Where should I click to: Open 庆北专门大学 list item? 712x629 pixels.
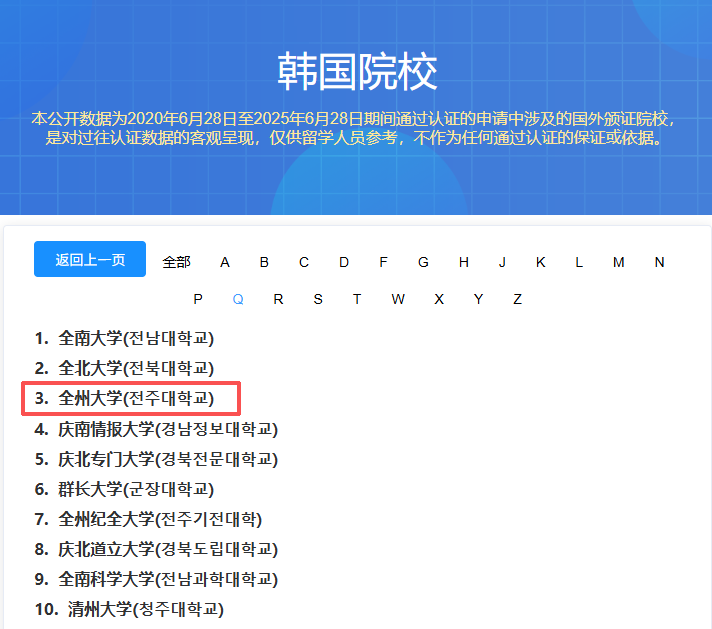click(168, 459)
